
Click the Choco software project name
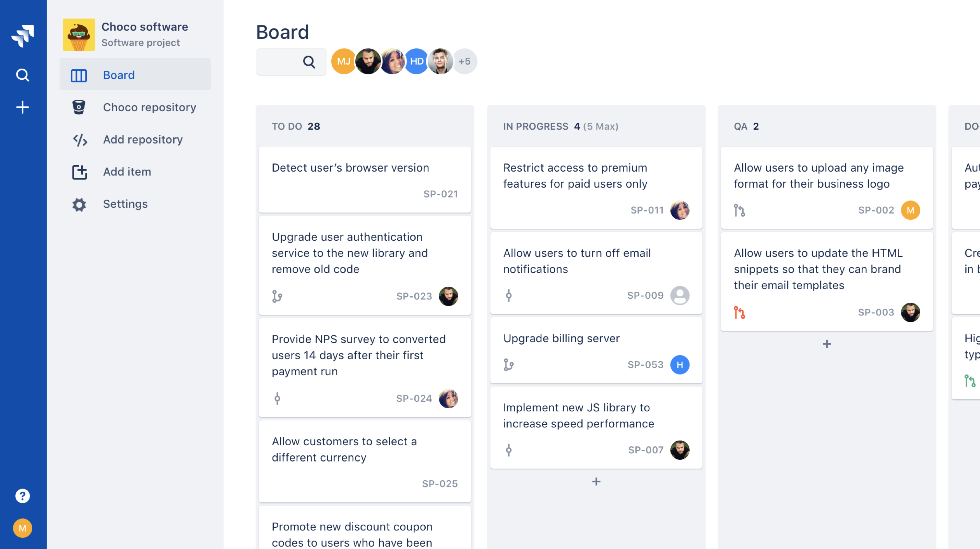(144, 27)
